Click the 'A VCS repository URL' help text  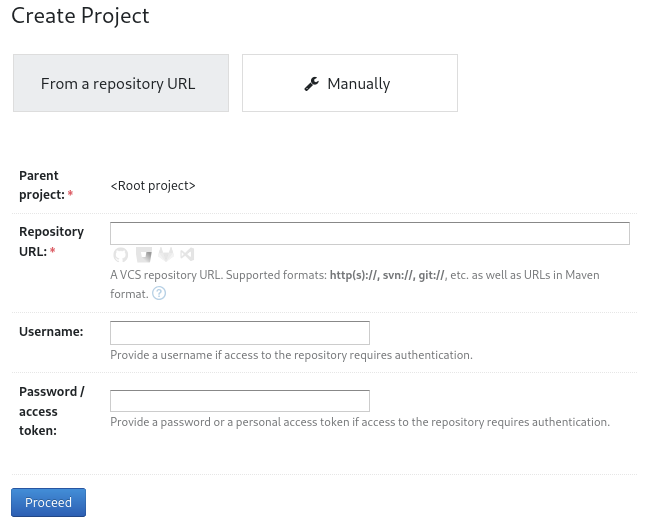355,284
